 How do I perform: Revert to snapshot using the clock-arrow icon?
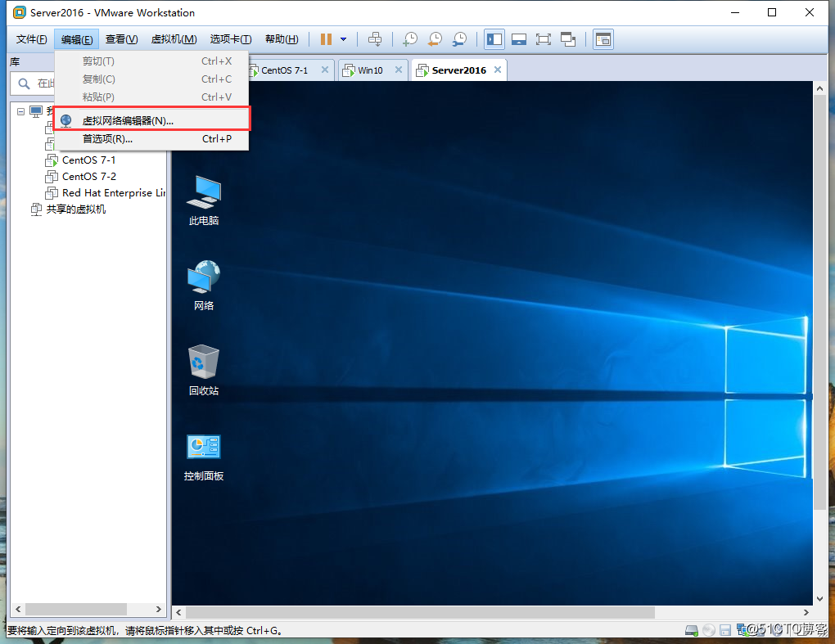435,39
